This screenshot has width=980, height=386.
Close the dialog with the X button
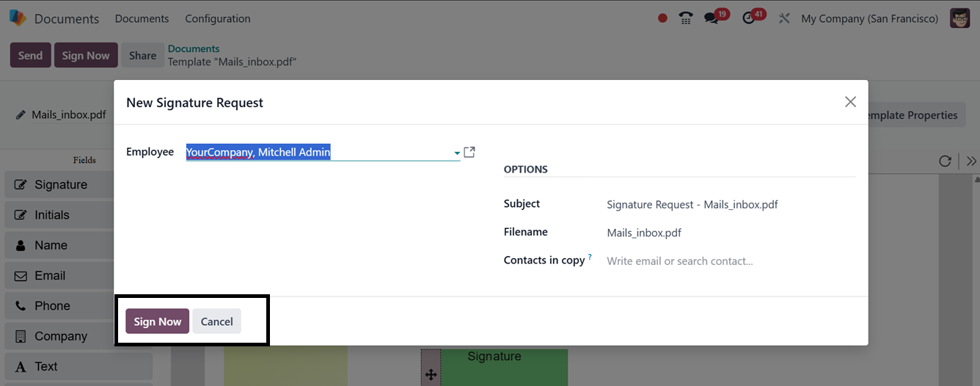(850, 102)
